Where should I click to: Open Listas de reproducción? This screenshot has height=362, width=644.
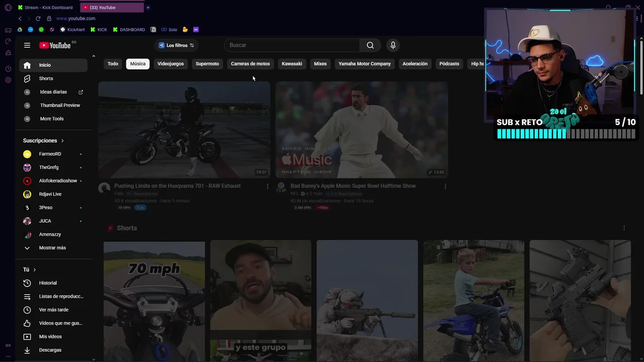coord(53,296)
